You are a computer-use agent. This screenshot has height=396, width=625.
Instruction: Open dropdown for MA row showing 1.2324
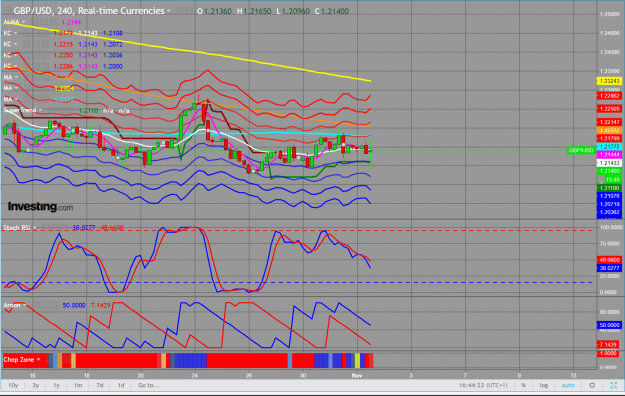click(16, 88)
